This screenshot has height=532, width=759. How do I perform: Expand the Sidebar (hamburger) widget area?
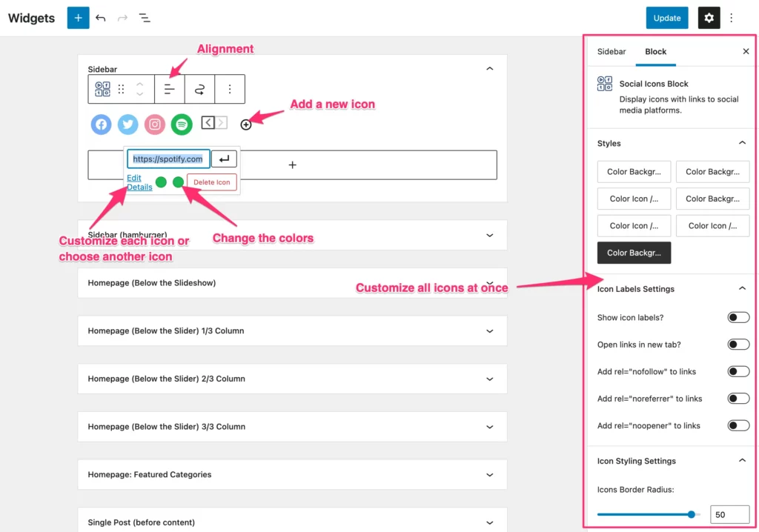[x=489, y=236]
